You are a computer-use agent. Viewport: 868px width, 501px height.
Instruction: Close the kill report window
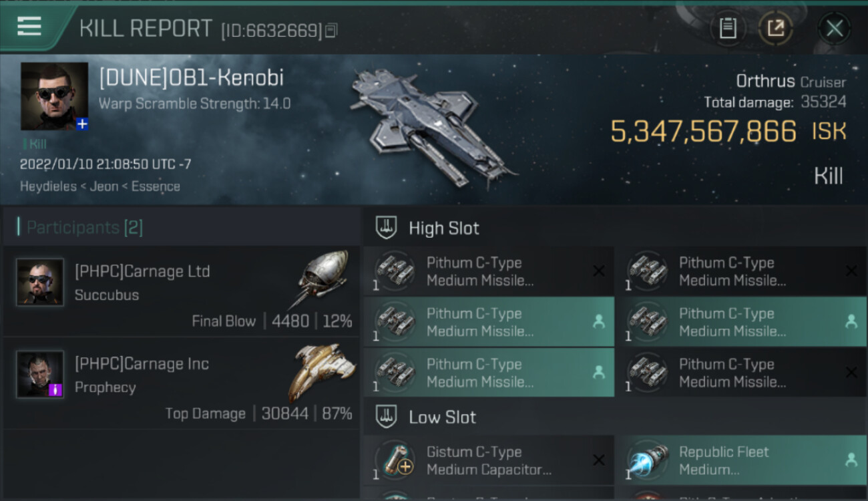coord(834,29)
